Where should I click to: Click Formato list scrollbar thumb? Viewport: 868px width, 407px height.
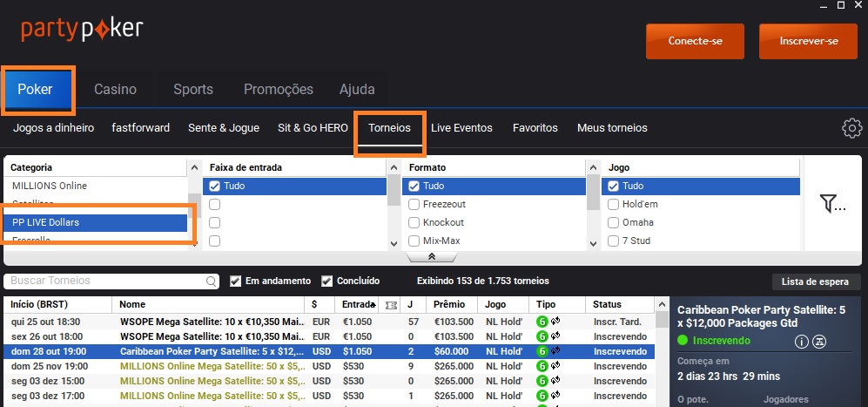point(593,193)
